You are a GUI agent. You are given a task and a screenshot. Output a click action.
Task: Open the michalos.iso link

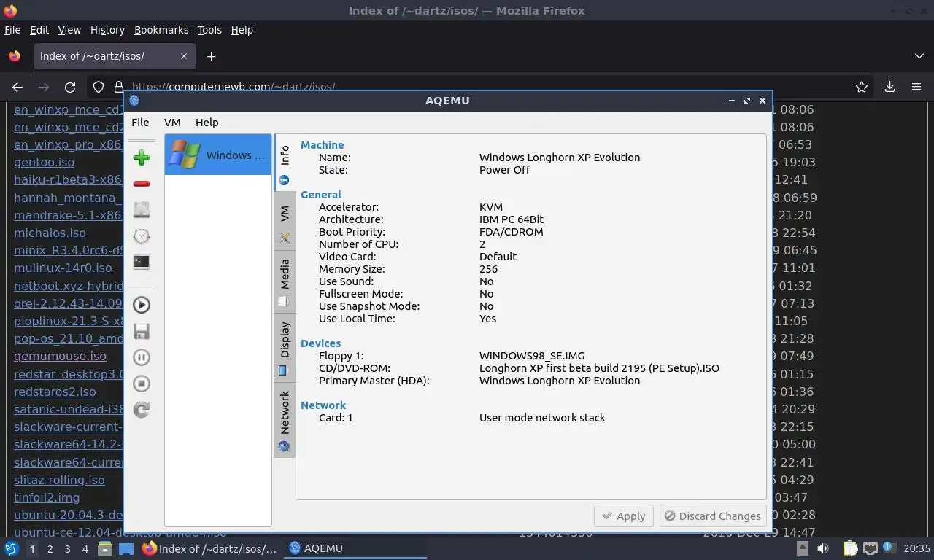pos(50,233)
